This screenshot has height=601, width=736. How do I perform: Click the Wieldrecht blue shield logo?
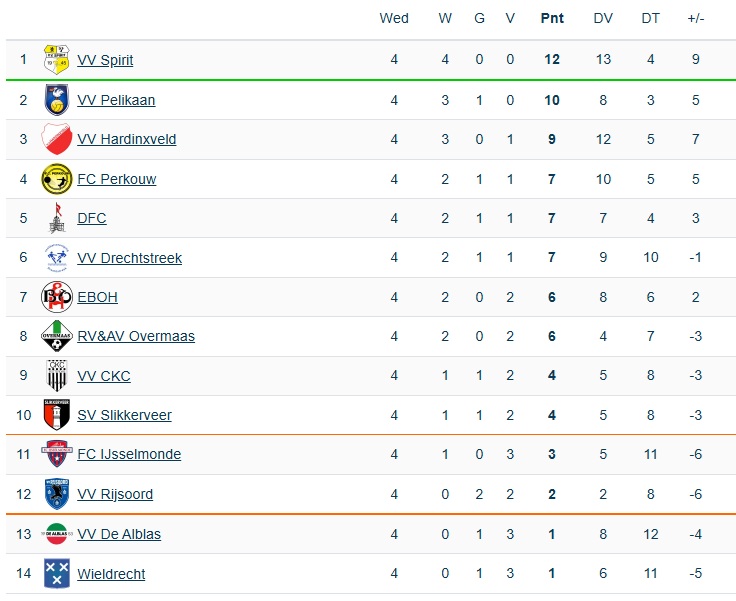point(56,573)
